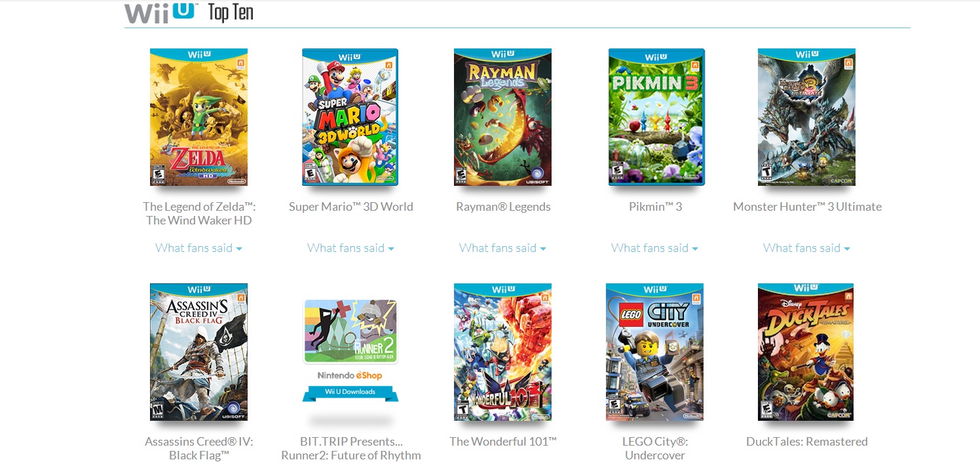
Task: Show What fans said for Rayman Legends
Action: [502, 248]
